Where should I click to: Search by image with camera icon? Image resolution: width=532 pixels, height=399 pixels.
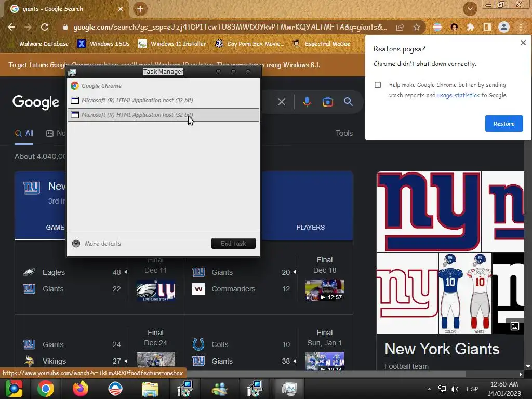pos(327,102)
